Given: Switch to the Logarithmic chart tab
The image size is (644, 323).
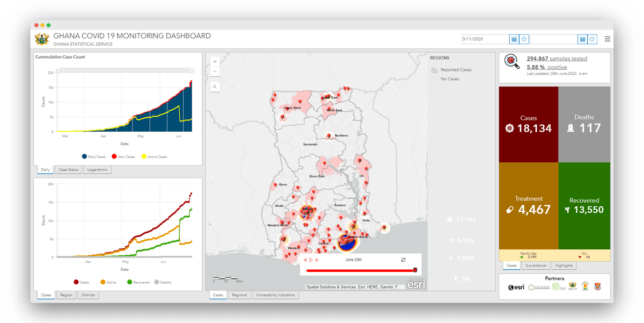Looking at the screenshot, I should pyautogui.click(x=97, y=170).
